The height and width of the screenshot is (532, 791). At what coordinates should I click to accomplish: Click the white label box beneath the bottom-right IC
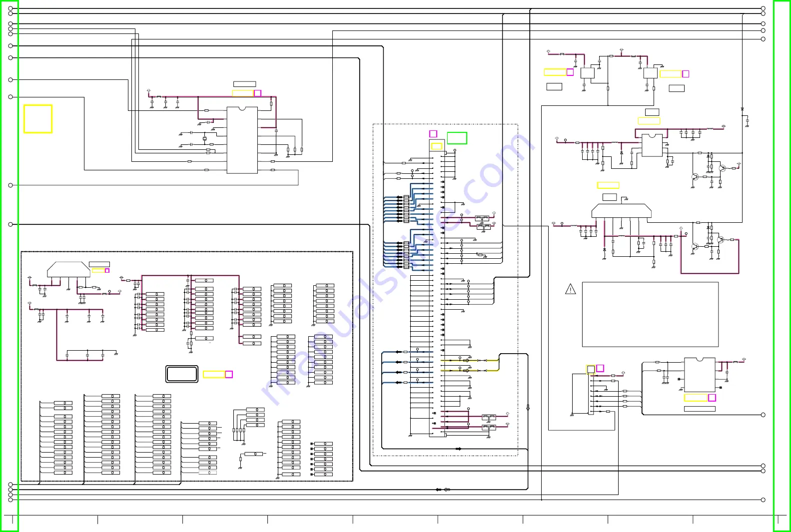click(700, 409)
